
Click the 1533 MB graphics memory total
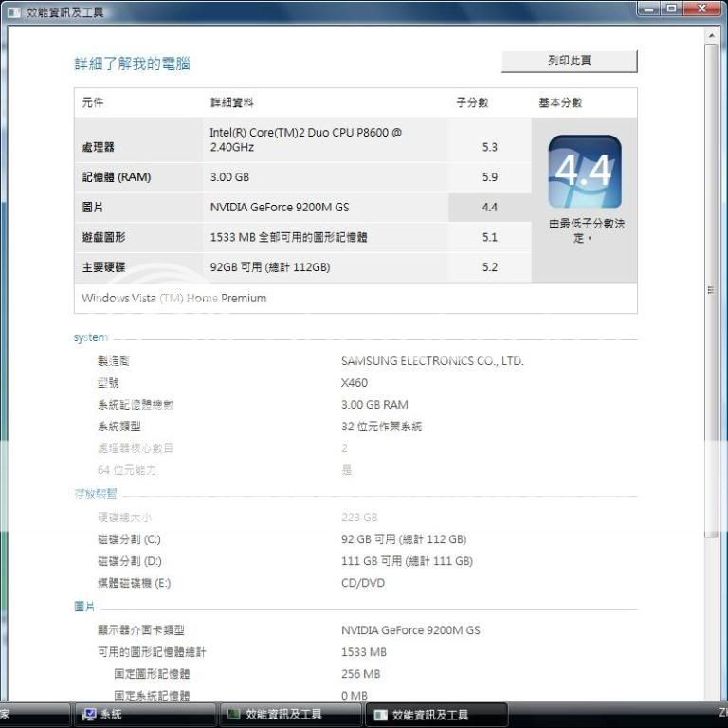click(x=364, y=652)
